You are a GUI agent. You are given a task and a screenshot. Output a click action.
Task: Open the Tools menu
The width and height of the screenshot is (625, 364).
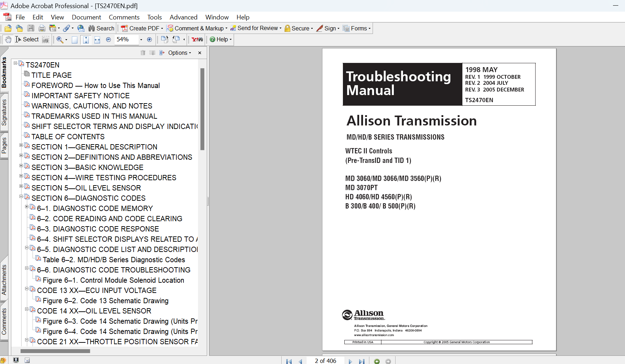point(154,17)
